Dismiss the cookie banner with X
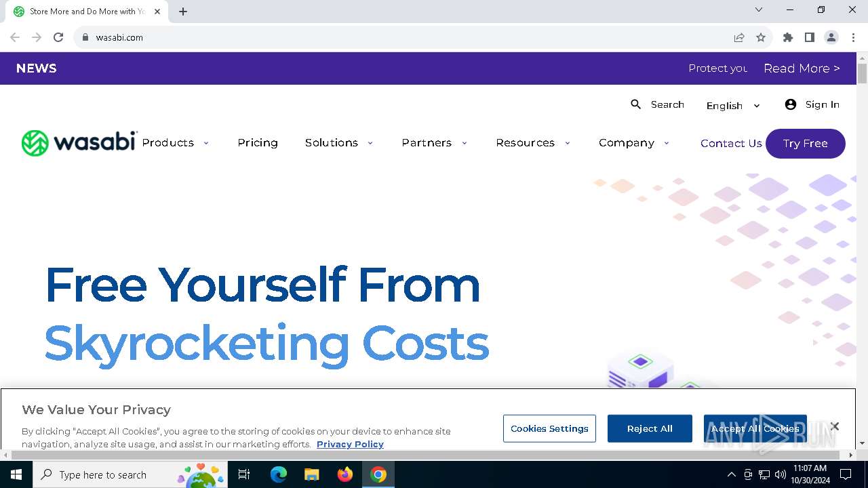Viewport: 868px width, 488px height. (835, 426)
